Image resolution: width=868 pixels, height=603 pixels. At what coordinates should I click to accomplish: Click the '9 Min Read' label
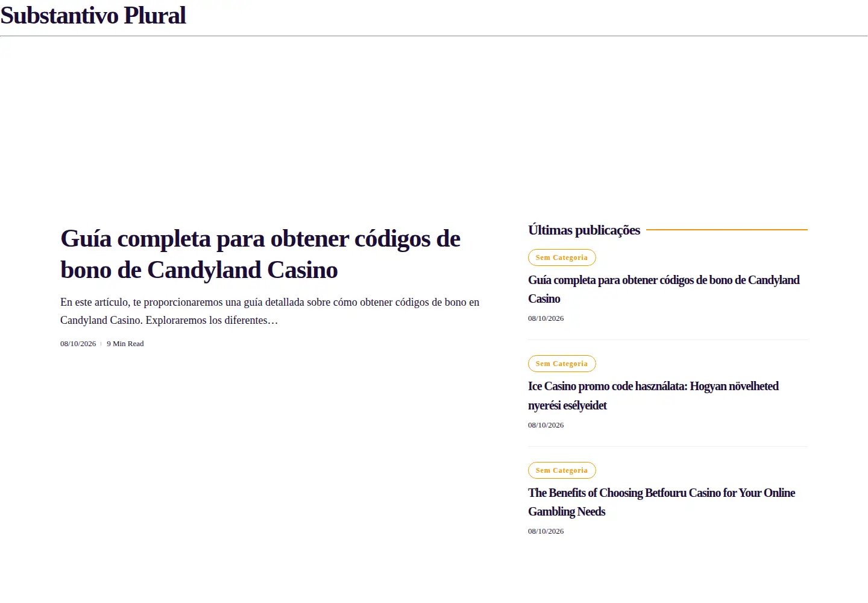click(x=125, y=344)
